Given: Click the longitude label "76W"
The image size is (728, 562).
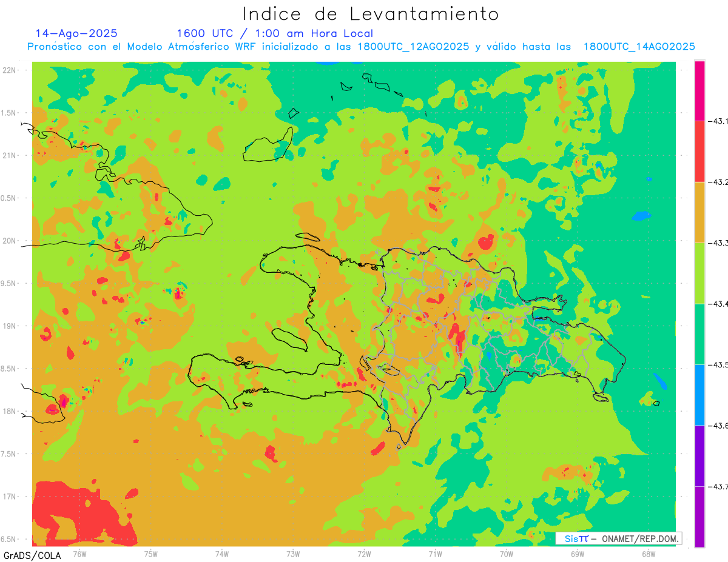Looking at the screenshot, I should pyautogui.click(x=79, y=554).
